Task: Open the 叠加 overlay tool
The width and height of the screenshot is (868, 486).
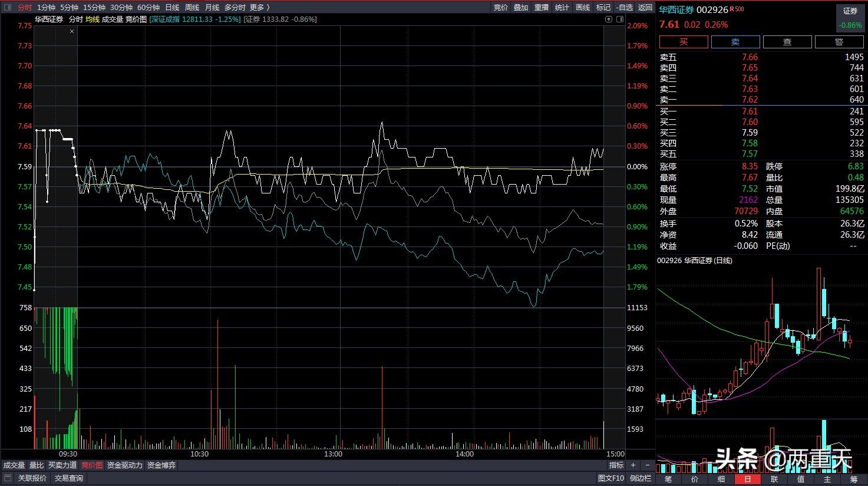Action: (521, 7)
